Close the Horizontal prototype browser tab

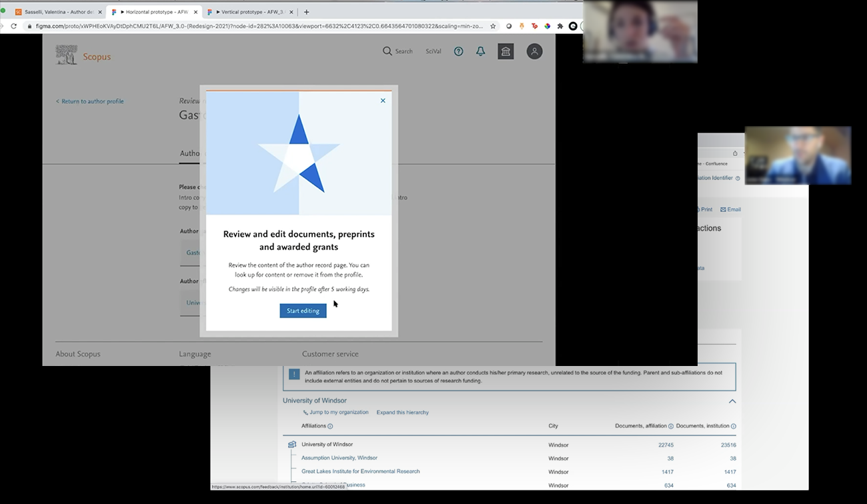[x=197, y=12]
